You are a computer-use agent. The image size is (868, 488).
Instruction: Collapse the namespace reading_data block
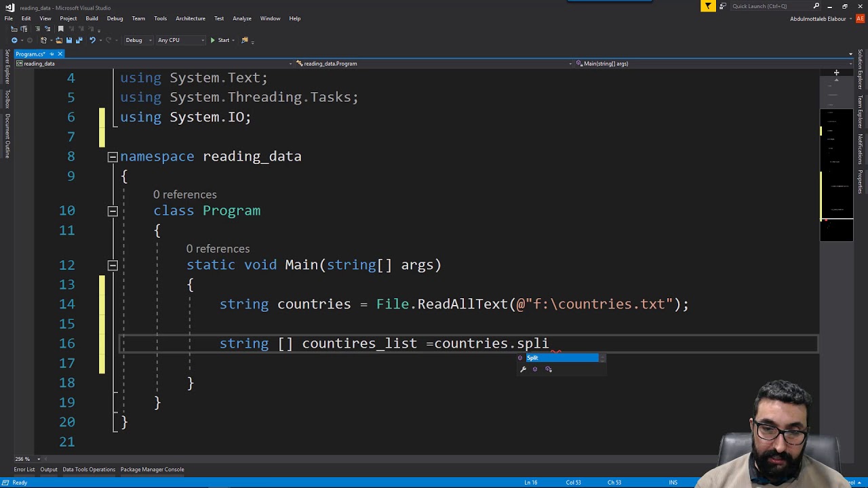coord(113,157)
